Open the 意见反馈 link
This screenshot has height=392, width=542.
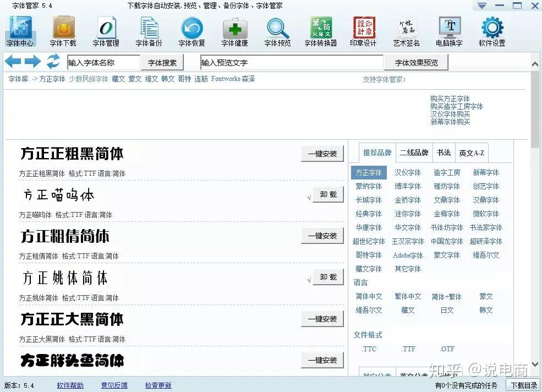pos(114,385)
